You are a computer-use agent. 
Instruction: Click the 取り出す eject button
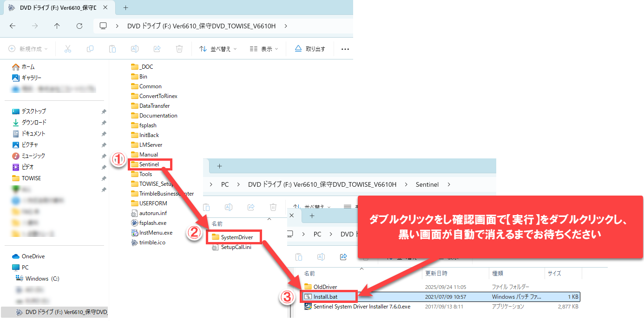pyautogui.click(x=310, y=49)
